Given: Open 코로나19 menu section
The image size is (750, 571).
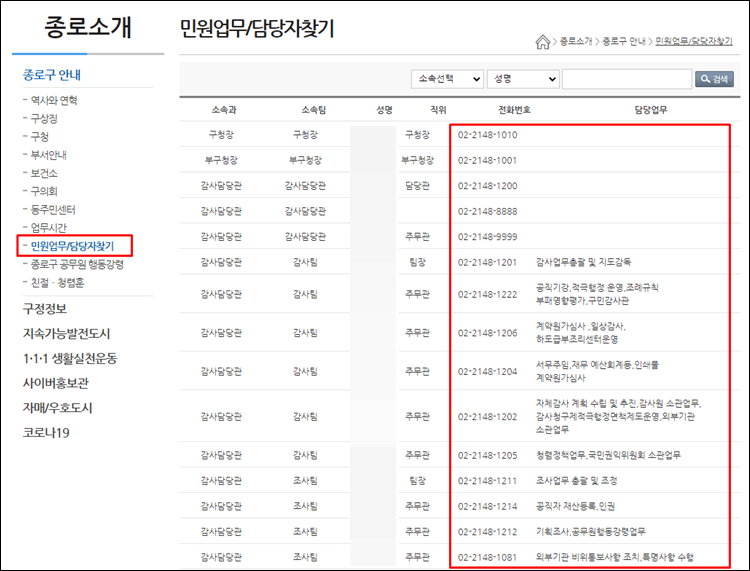Looking at the screenshot, I should pyautogui.click(x=46, y=433).
